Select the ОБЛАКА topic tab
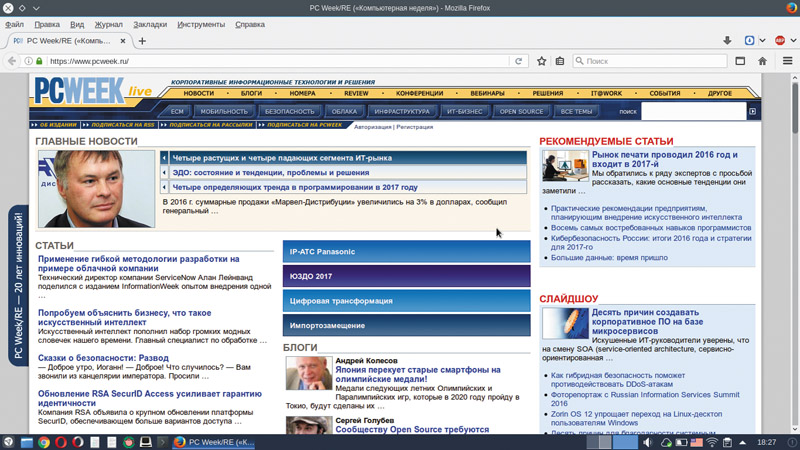 (x=344, y=111)
